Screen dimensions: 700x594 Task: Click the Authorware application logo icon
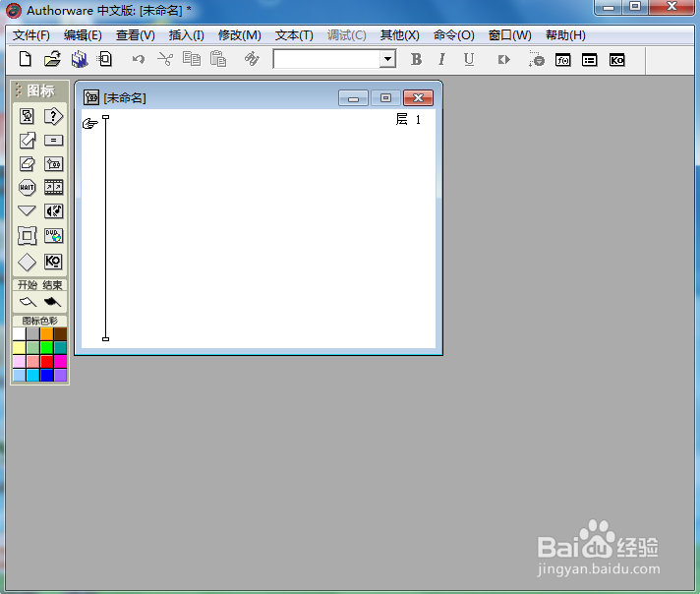coord(14,10)
